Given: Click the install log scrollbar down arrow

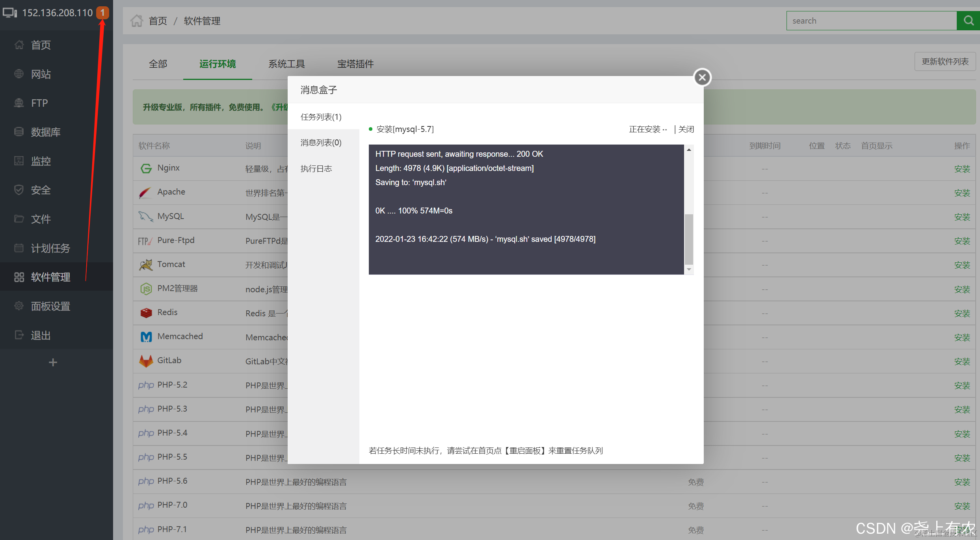Looking at the screenshot, I should [x=689, y=269].
